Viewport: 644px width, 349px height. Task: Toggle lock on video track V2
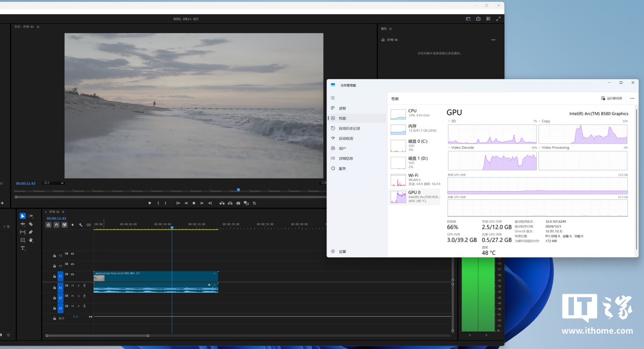coord(54,266)
